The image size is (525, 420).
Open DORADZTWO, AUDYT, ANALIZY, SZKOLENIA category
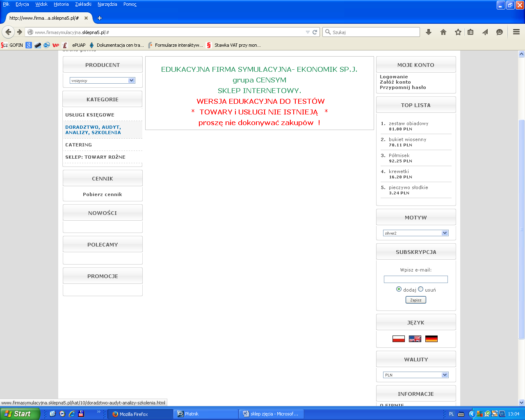(93, 130)
